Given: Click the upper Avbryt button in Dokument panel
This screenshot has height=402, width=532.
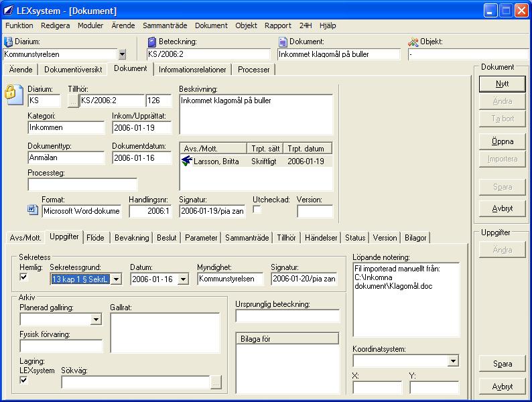Looking at the screenshot, I should pyautogui.click(x=502, y=208).
